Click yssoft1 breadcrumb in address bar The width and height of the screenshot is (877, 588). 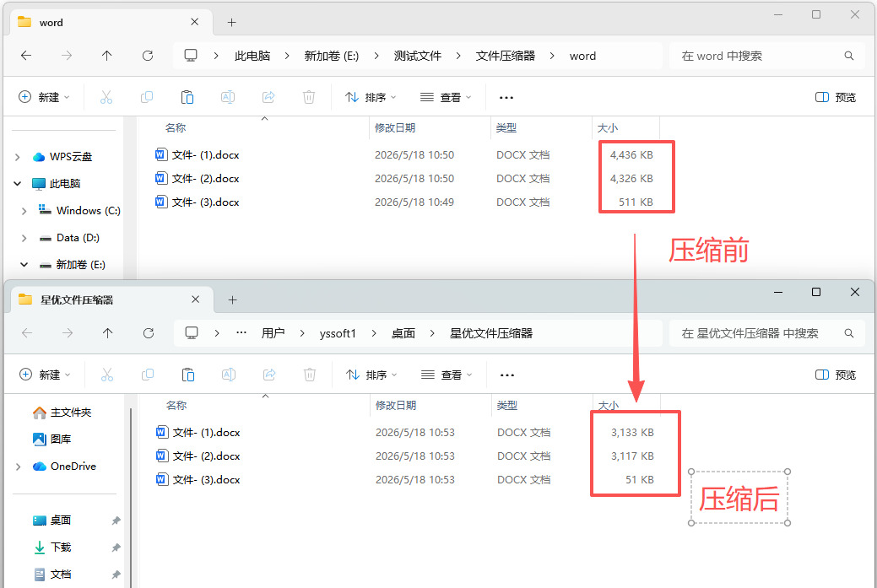pyautogui.click(x=338, y=333)
